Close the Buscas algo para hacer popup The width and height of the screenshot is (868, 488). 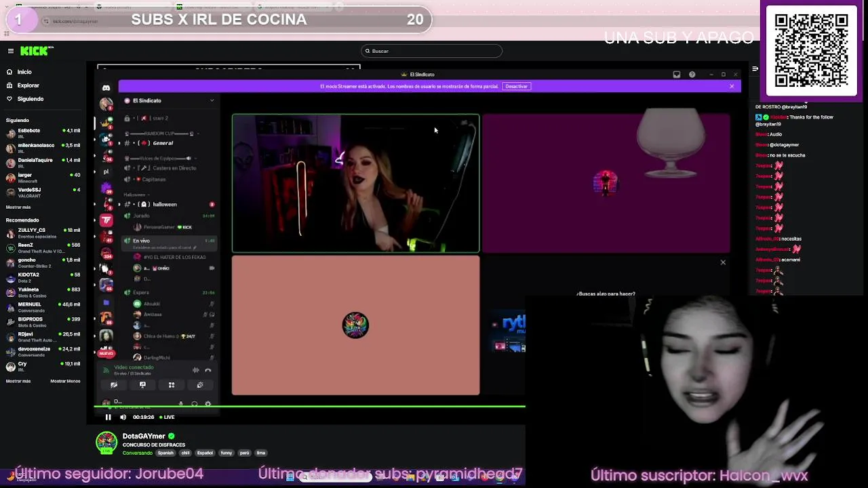click(x=723, y=262)
